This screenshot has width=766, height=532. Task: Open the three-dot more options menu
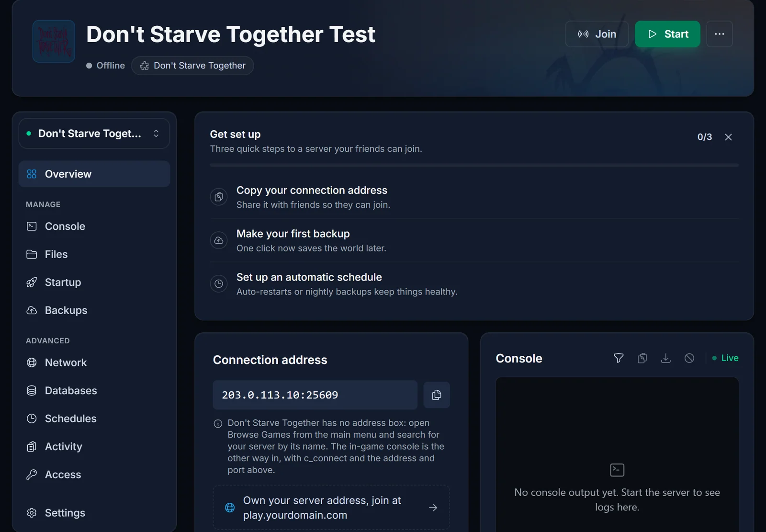click(x=719, y=34)
